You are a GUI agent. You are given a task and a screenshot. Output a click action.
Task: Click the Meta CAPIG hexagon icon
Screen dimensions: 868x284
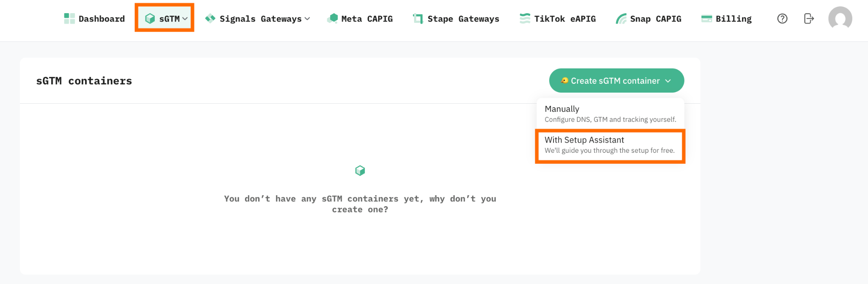[333, 19]
